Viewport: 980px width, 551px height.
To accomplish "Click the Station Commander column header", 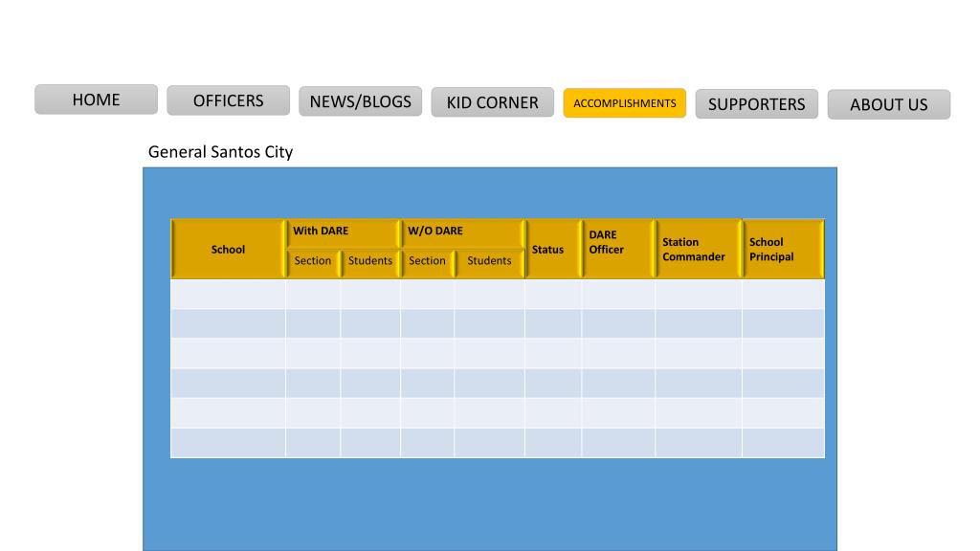I will (x=699, y=250).
